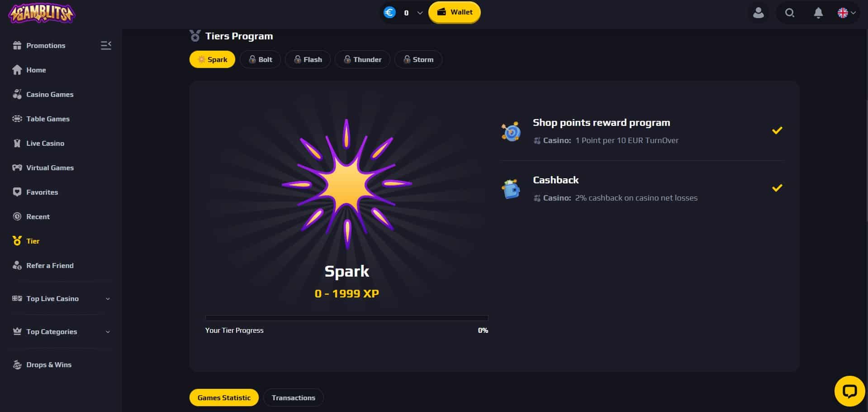868x412 pixels.
Task: Switch to the Transactions tab
Action: coord(293,398)
